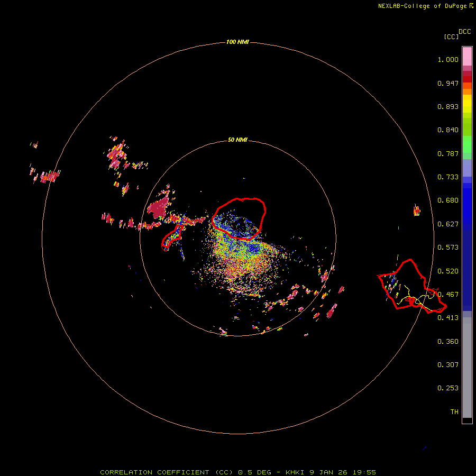Select the 0.627 scale value
The width and height of the screenshot is (476, 476).
(x=448, y=224)
